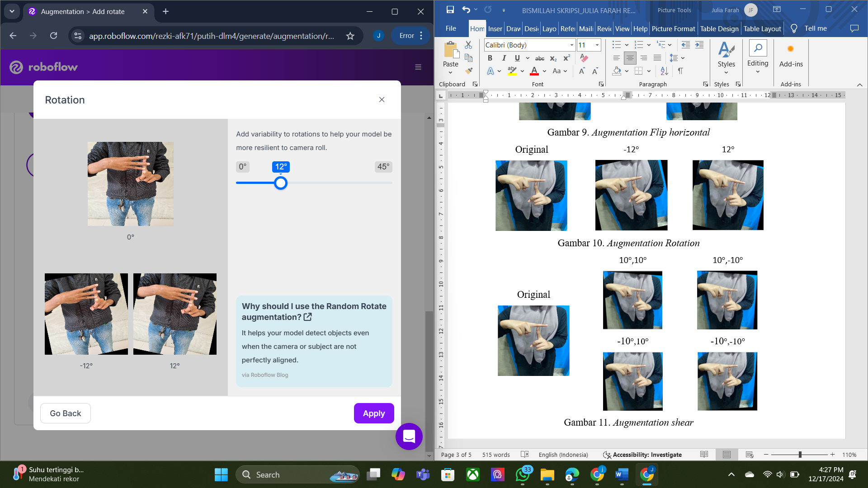Expand the Editing menu in Word
This screenshot has height=488, width=868.
(758, 57)
